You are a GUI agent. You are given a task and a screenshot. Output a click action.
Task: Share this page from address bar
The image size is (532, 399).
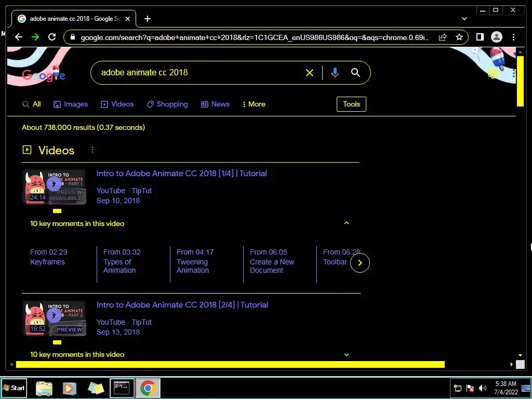click(x=443, y=37)
